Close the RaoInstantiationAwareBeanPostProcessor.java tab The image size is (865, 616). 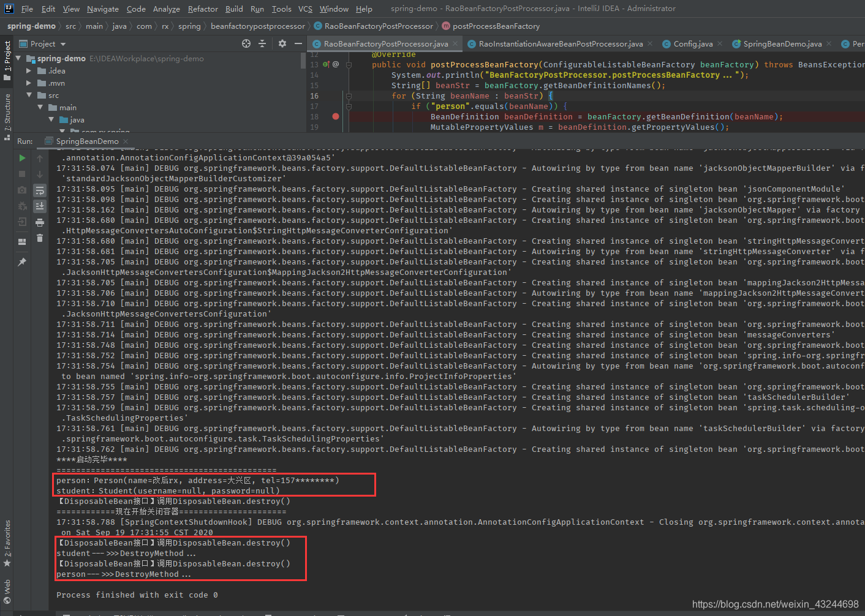[x=650, y=44]
